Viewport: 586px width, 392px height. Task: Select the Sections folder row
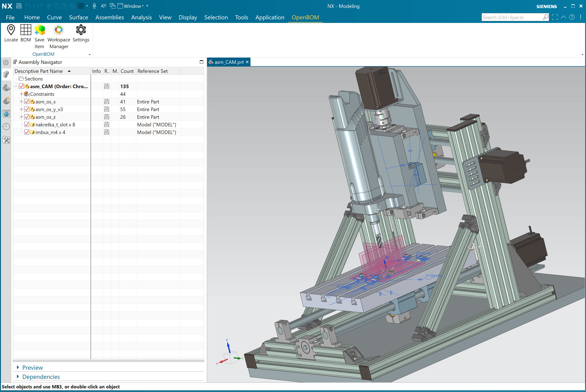108,79
